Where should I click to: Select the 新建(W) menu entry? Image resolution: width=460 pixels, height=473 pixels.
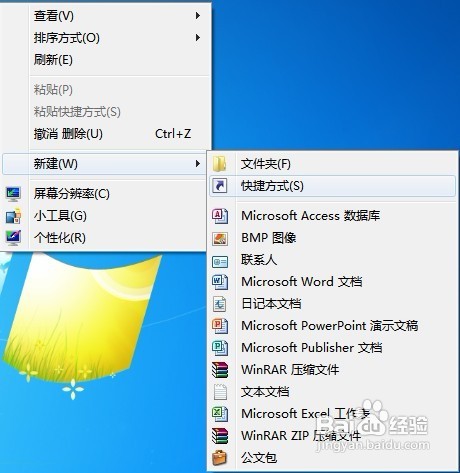click(104, 164)
